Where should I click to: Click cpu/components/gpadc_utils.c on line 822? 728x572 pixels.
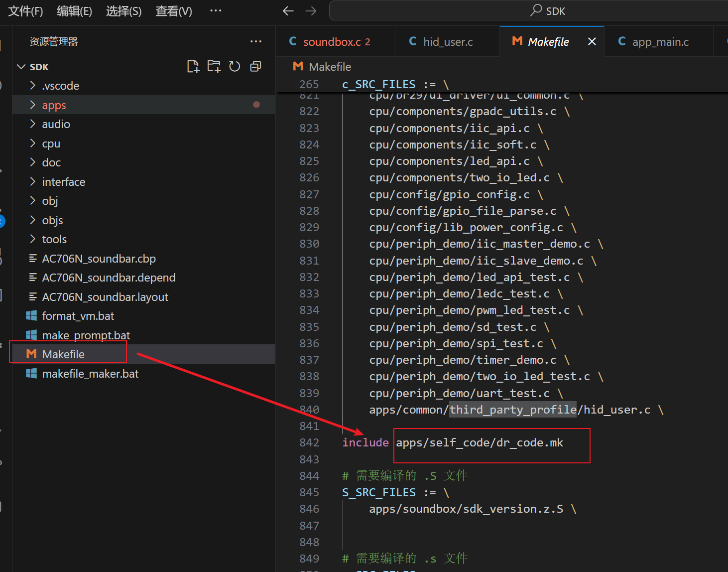point(463,111)
